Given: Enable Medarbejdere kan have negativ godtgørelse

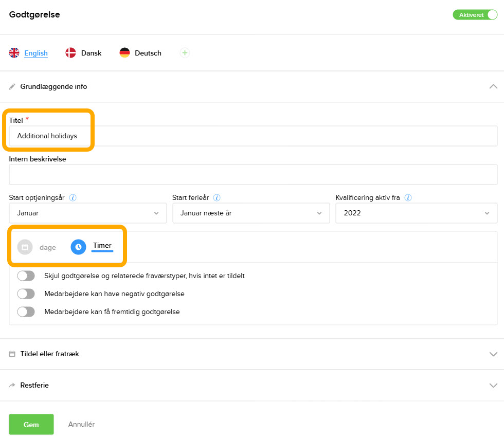Looking at the screenshot, I should 26,294.
